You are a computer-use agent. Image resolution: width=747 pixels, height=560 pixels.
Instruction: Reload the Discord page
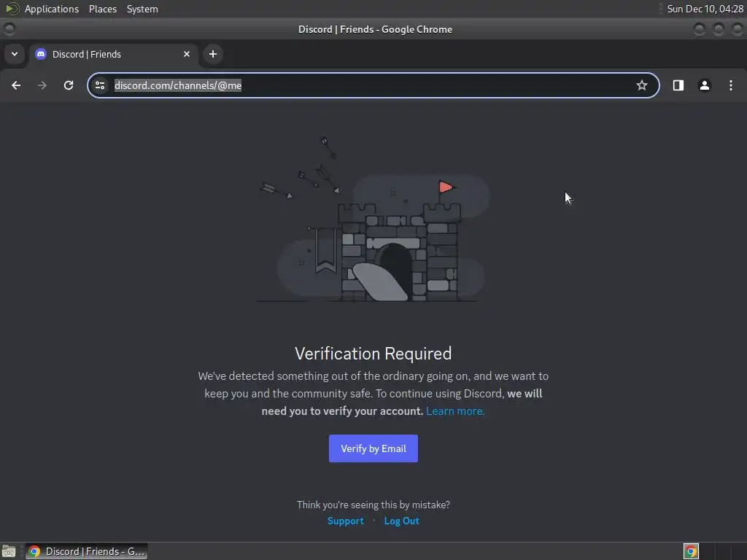point(69,85)
